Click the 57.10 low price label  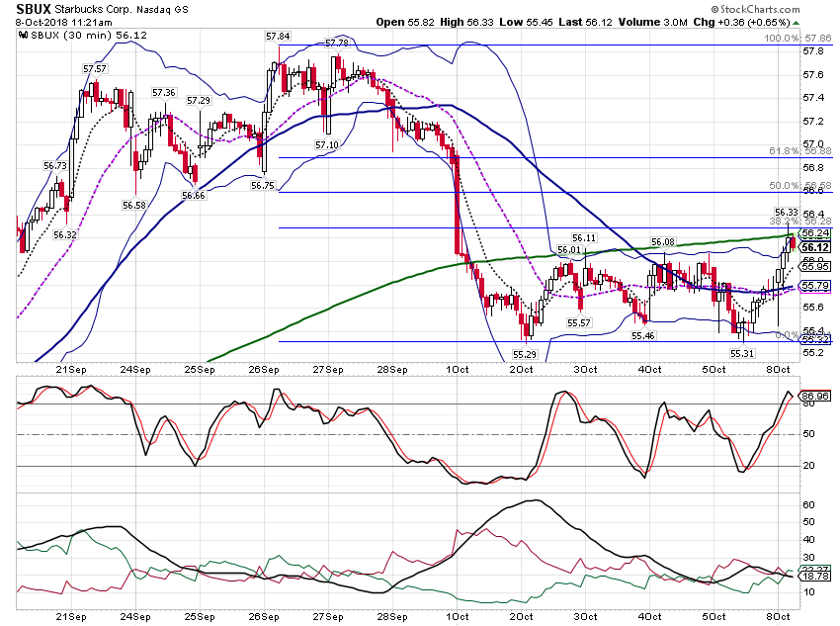pos(326,145)
